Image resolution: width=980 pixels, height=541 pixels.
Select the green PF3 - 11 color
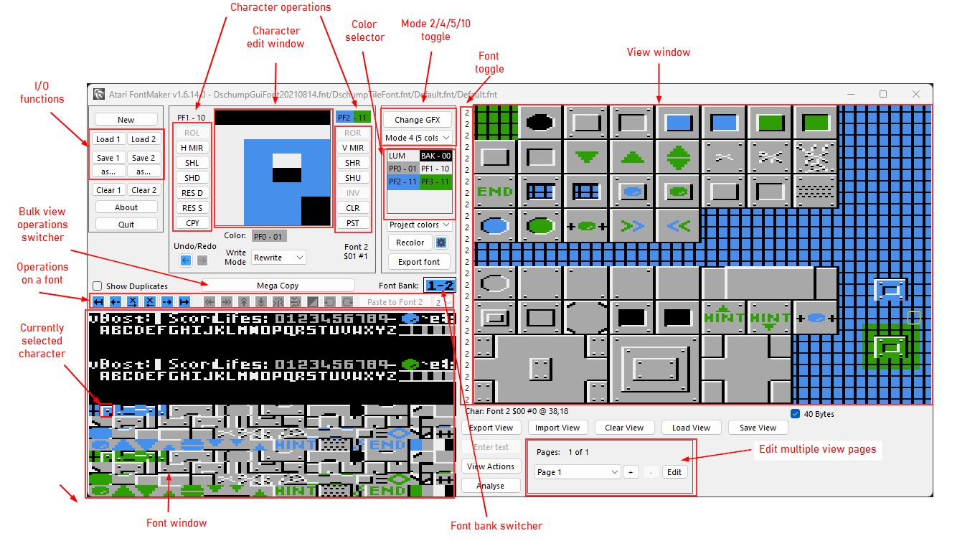[436, 182]
